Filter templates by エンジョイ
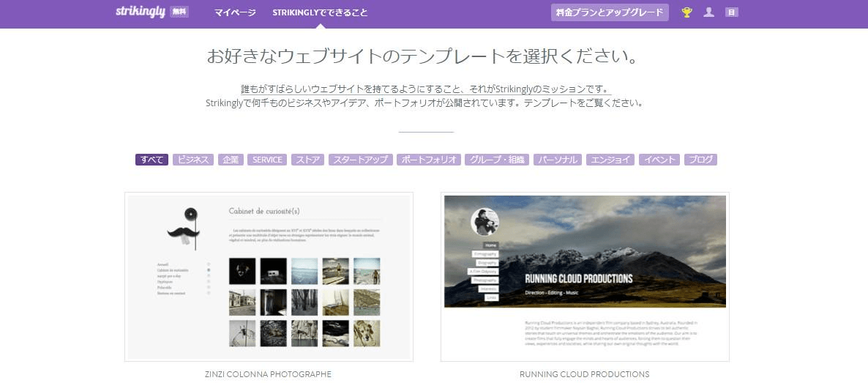Image resolution: width=868 pixels, height=383 pixels. pyautogui.click(x=610, y=160)
